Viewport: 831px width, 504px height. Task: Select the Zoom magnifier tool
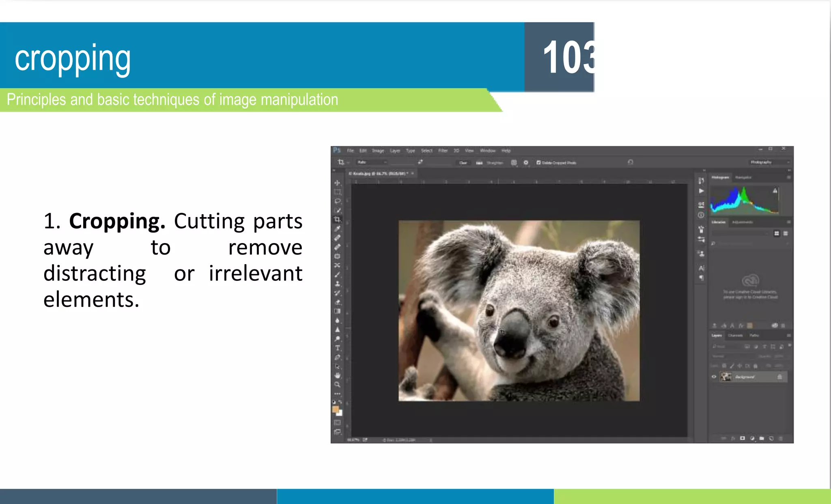coord(337,385)
